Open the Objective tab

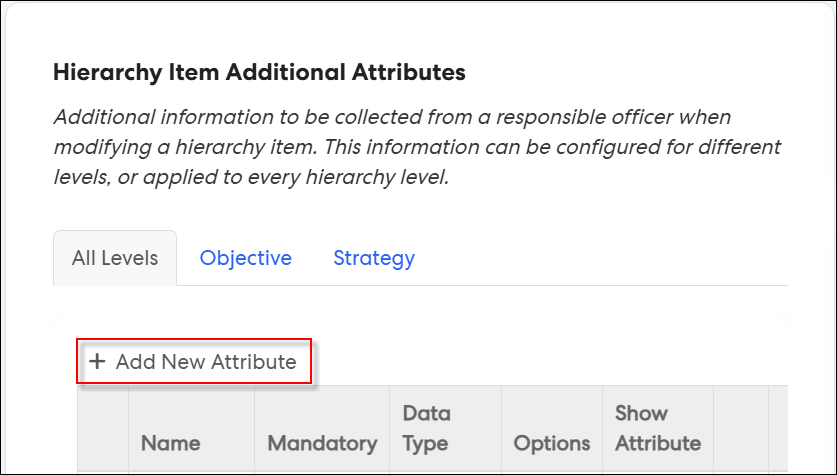(x=246, y=258)
